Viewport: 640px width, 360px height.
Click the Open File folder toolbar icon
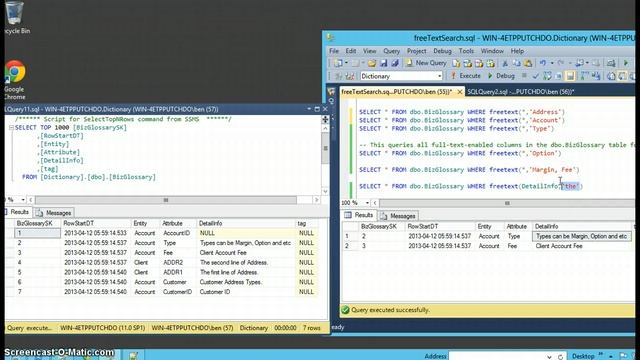coord(371,63)
